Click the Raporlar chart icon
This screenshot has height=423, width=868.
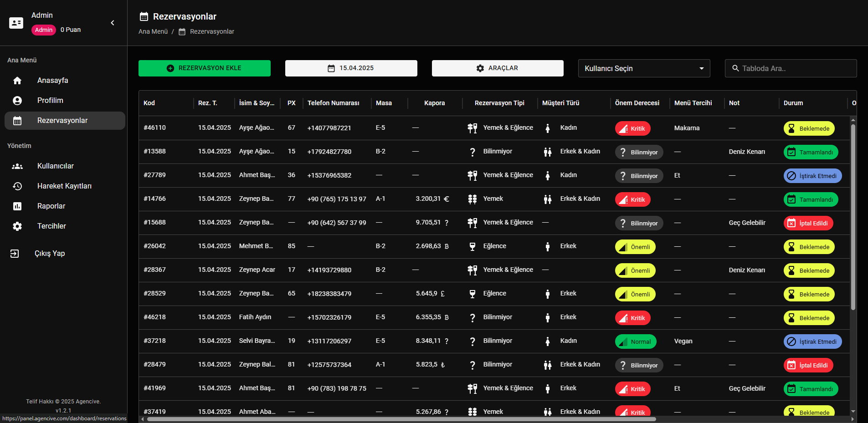[17, 206]
